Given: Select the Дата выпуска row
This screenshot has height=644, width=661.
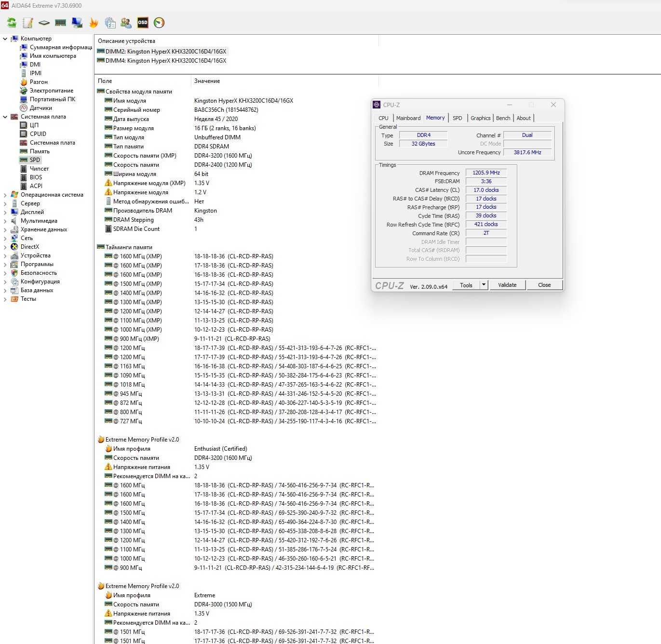Looking at the screenshot, I should click(236, 119).
